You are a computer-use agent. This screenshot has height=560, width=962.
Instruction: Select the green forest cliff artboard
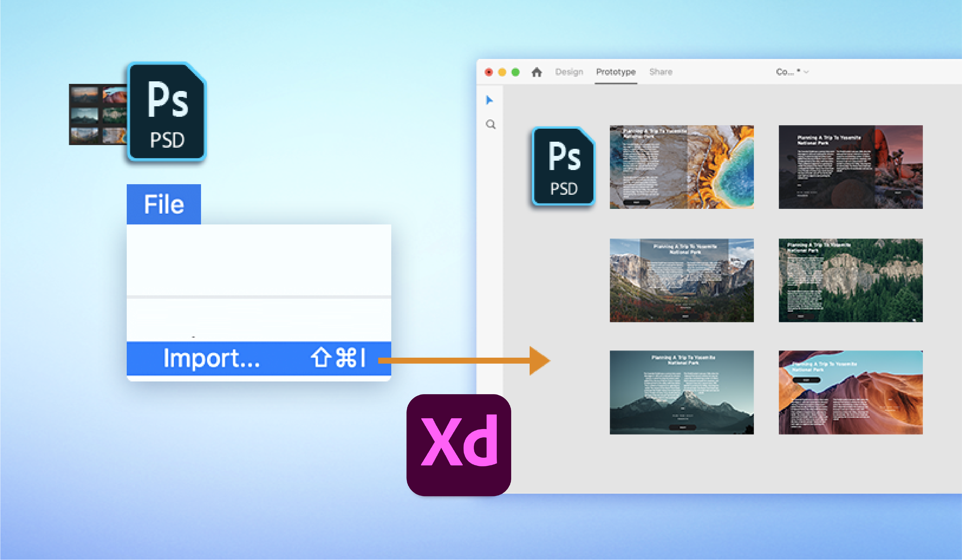[x=851, y=280]
